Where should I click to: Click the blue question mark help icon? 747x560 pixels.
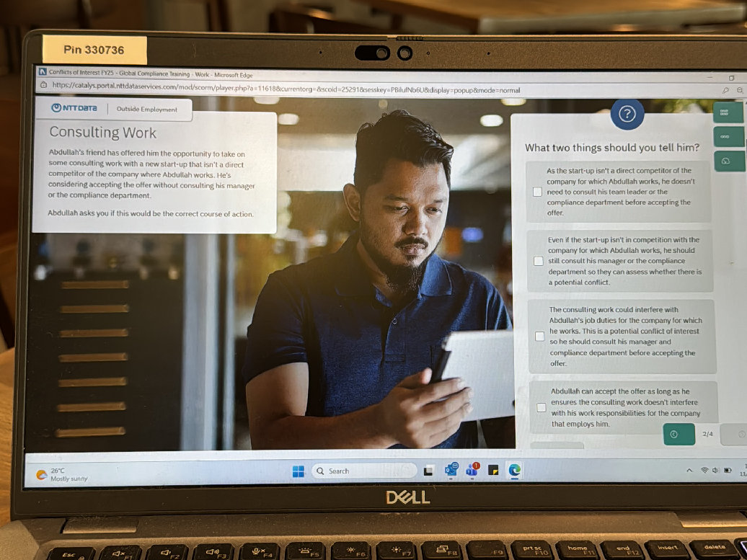click(627, 114)
